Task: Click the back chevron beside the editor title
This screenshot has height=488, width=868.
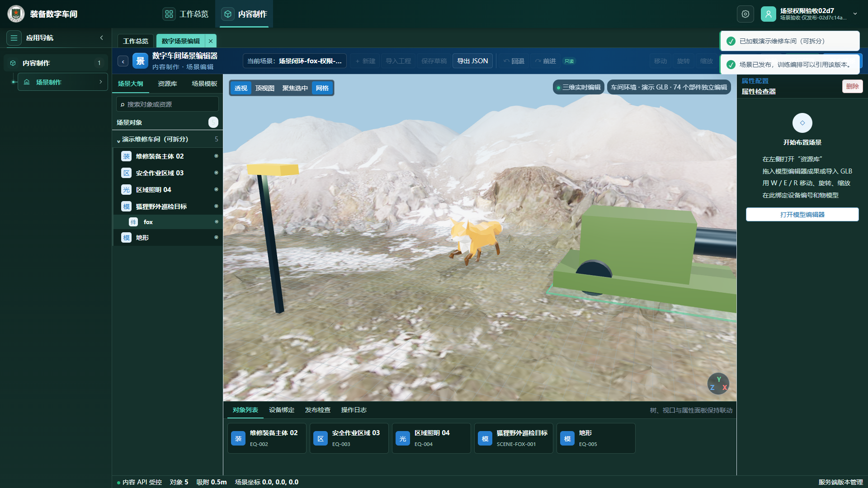Action: click(123, 61)
